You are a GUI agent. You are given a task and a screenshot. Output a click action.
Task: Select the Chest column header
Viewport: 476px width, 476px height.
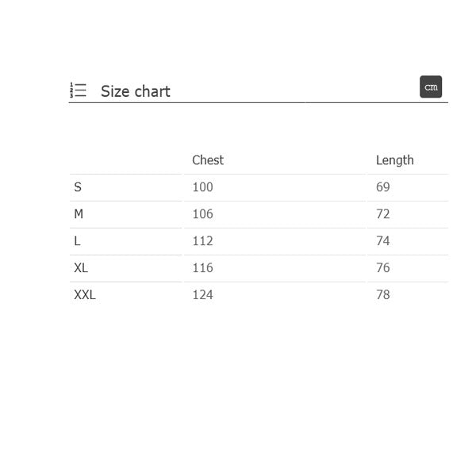[208, 160]
